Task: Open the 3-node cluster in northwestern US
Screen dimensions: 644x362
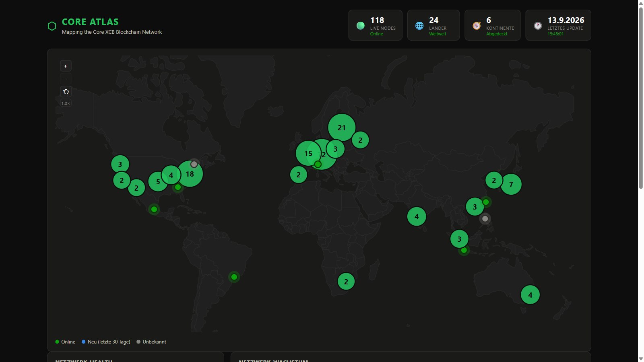Action: pyautogui.click(x=120, y=164)
